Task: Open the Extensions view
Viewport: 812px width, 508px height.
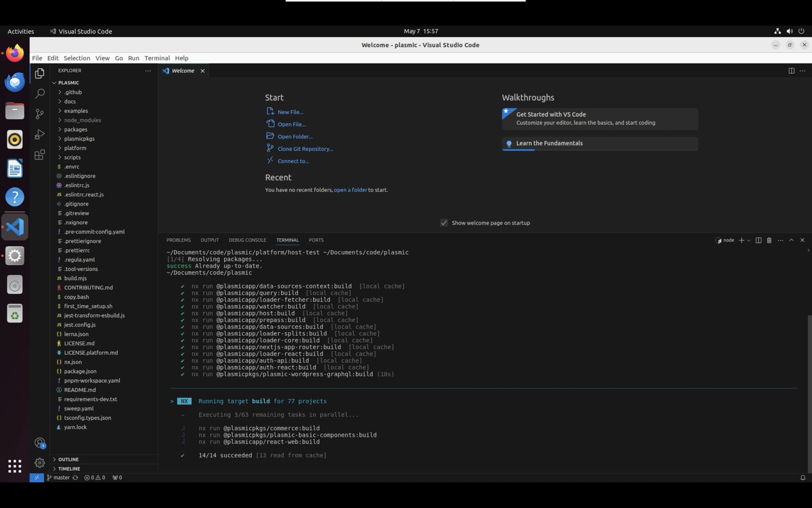Action: coord(40,155)
